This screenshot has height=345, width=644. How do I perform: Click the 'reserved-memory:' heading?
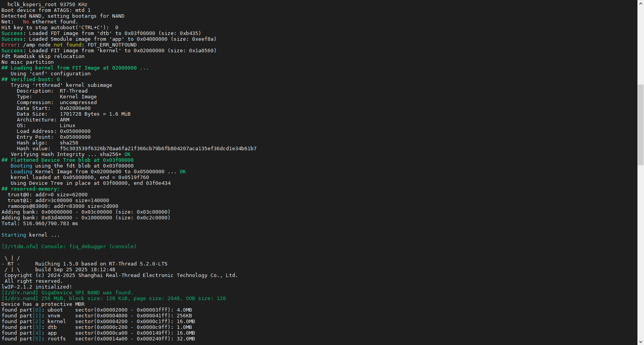35,189
